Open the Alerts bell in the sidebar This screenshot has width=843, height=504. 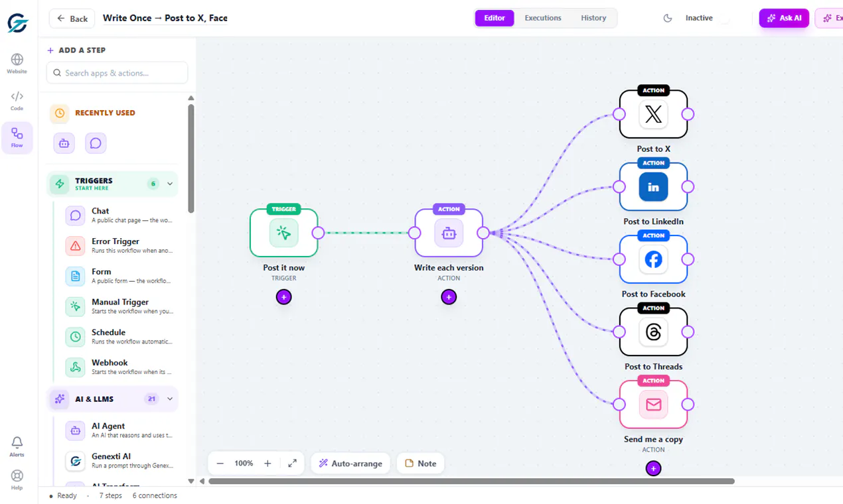[17, 446]
